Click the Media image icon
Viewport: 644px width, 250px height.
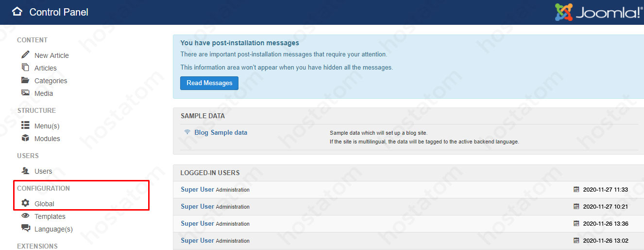(25, 93)
